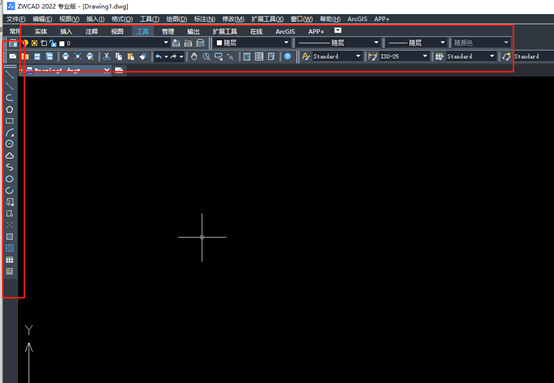Select the Line drawing tool
The width and height of the screenshot is (554, 383).
tap(10, 75)
